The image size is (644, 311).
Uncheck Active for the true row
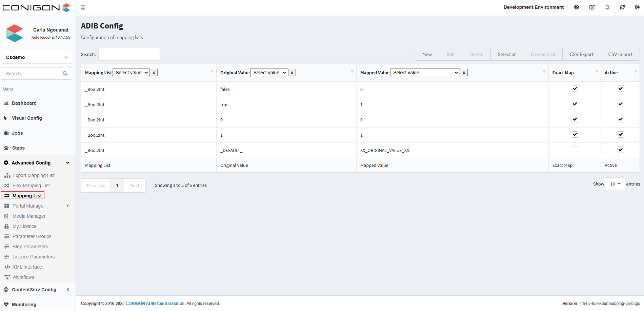pyautogui.click(x=621, y=104)
